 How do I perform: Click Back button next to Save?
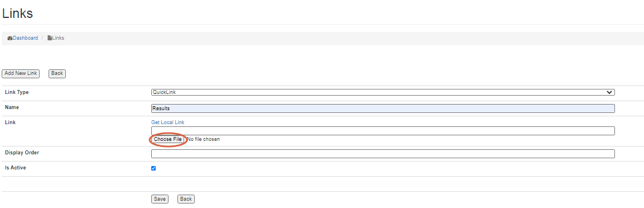tap(186, 199)
